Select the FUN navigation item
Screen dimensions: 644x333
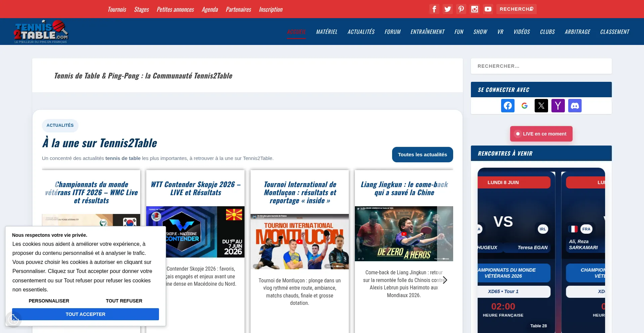point(459,32)
